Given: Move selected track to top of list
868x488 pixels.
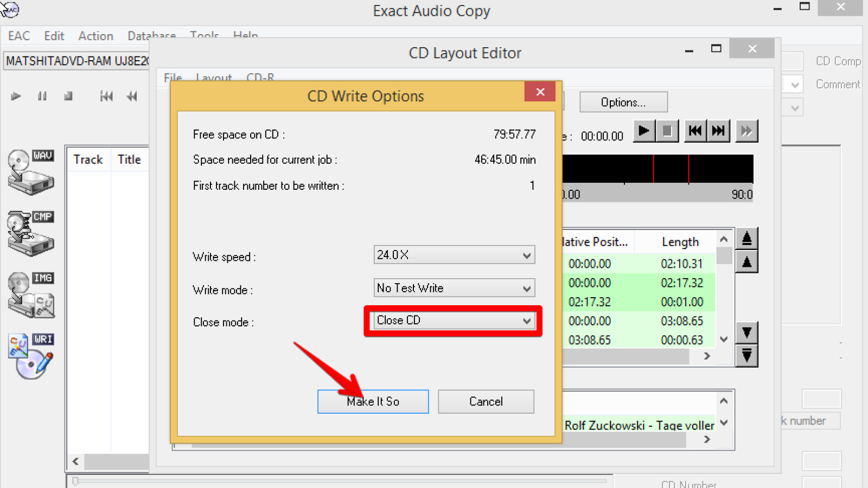Looking at the screenshot, I should (x=747, y=239).
